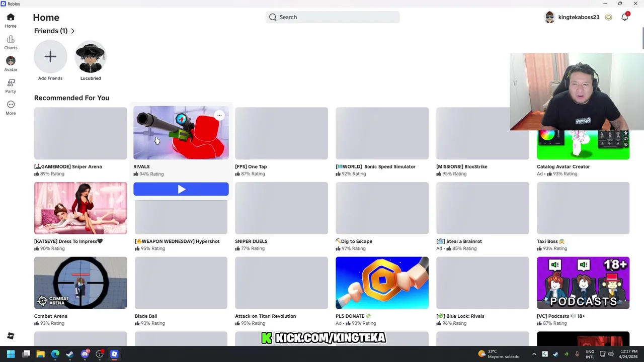The image size is (644, 362).
Task: Click the One Tap game title
Action: click(251, 166)
